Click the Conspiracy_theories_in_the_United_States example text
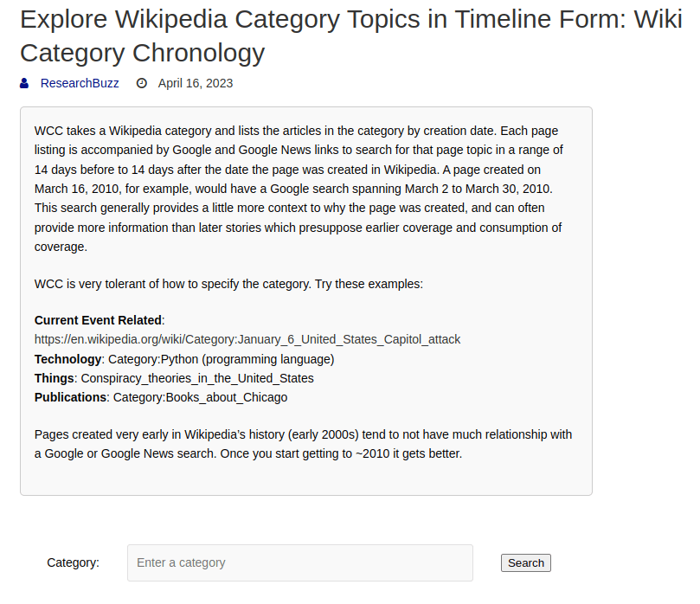This screenshot has height=604, width=700. click(x=198, y=378)
